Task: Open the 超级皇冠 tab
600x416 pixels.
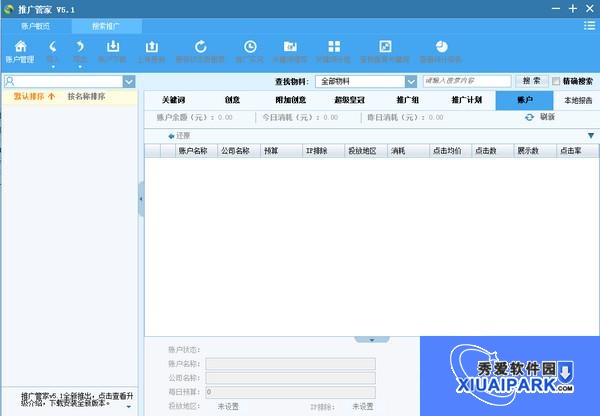Action: pos(349,100)
